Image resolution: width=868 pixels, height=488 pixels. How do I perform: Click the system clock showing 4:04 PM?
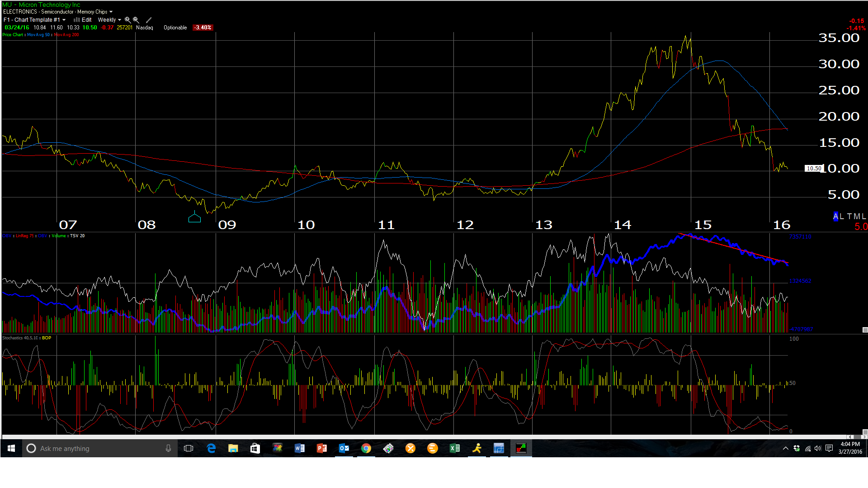pos(850,448)
